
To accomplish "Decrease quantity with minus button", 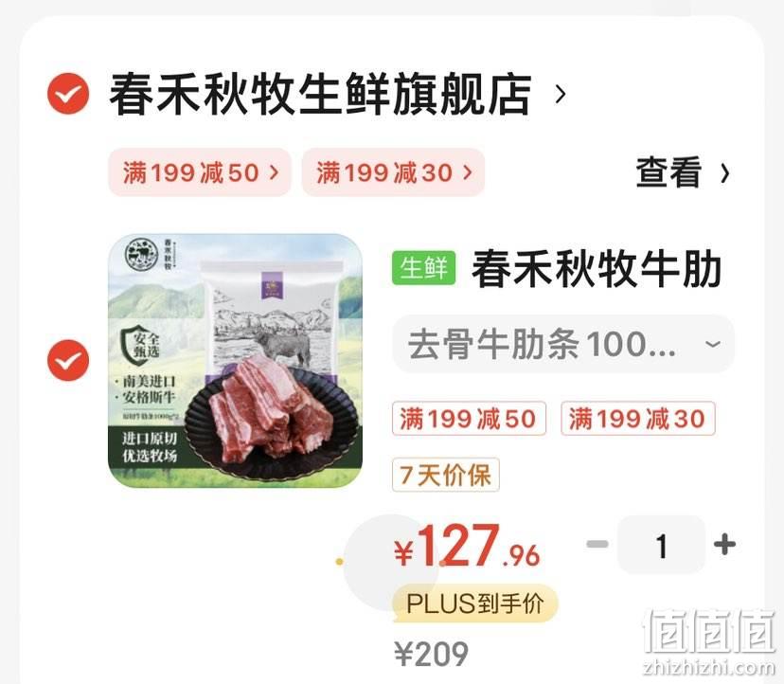I will click(597, 544).
